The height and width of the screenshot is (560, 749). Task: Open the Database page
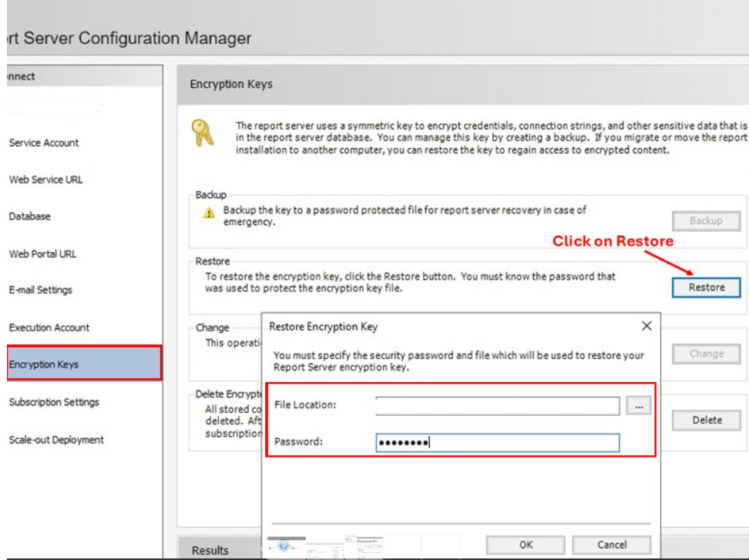29,216
